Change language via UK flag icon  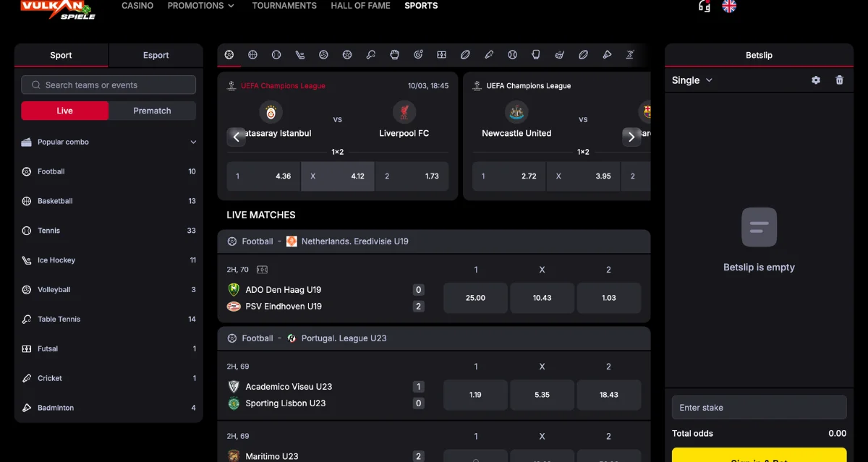729,6
